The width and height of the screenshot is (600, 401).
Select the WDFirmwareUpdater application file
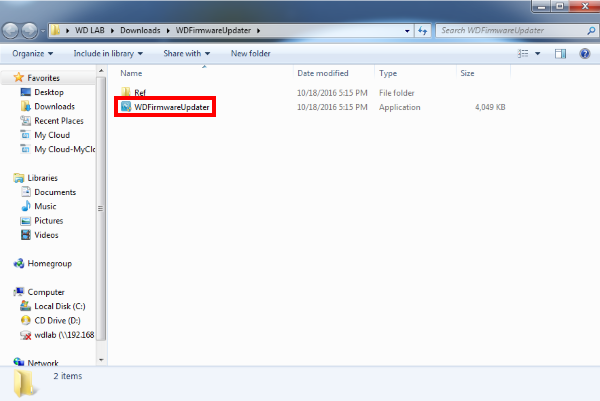[171, 107]
